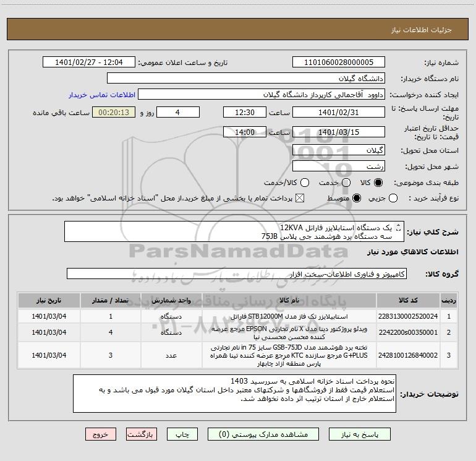Viewport: 476px width, 461px height.
Task: Click the response deadline date 1401/02/31
Action: pyautogui.click(x=339, y=112)
